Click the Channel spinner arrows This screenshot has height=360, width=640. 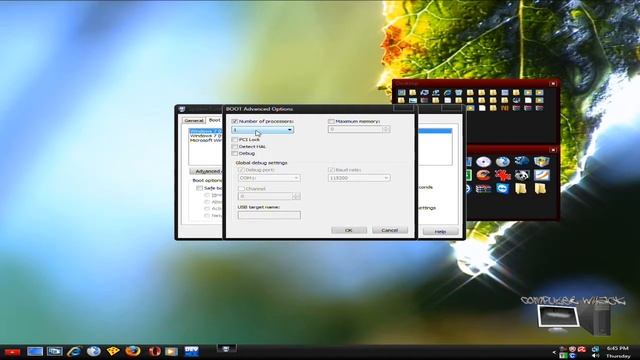(x=297, y=196)
